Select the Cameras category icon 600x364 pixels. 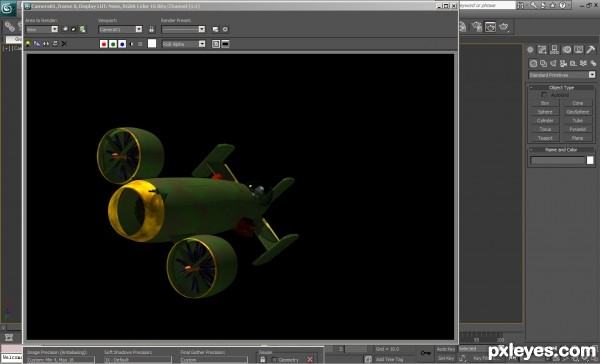point(563,63)
